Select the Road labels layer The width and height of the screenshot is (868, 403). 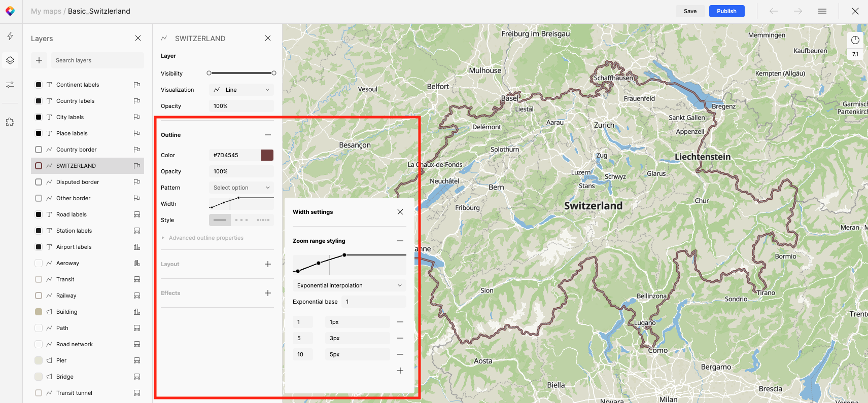click(72, 214)
